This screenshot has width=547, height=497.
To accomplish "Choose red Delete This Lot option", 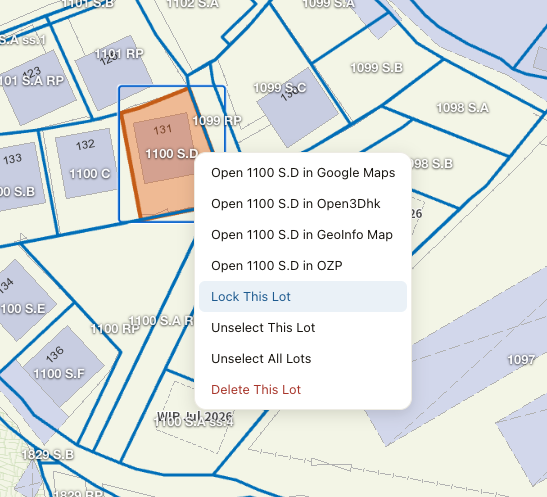I will click(303, 390).
